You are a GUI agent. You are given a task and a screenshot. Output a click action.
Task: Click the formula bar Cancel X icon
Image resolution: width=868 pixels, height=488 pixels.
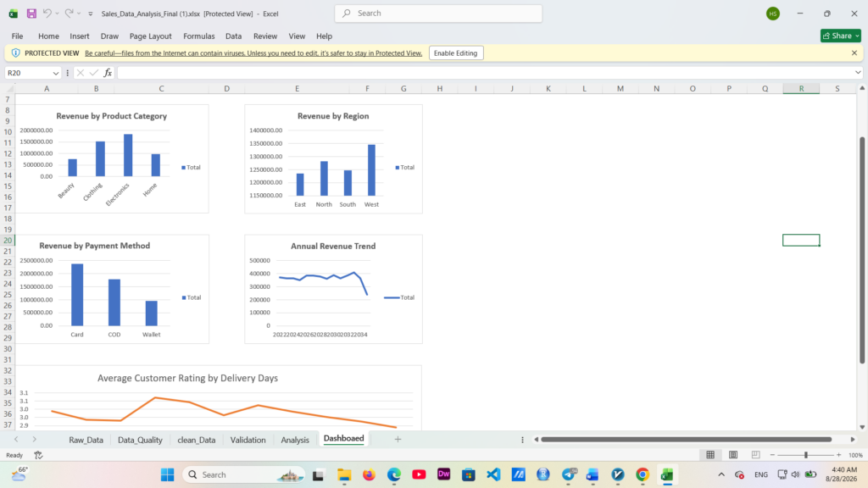pyautogui.click(x=81, y=73)
